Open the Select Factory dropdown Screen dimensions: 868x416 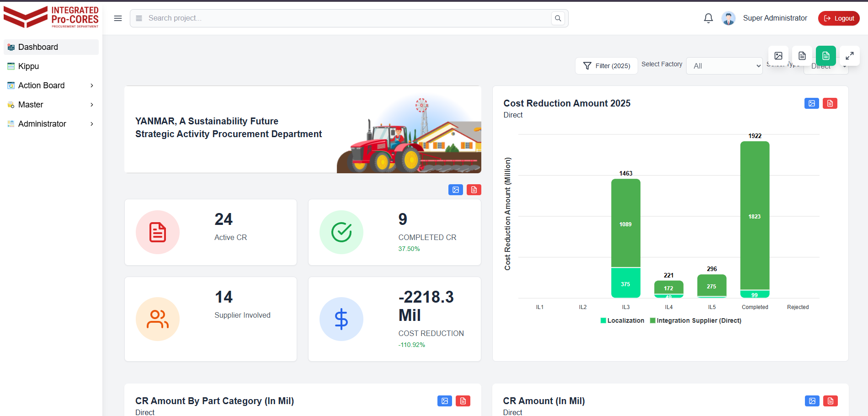click(x=724, y=66)
